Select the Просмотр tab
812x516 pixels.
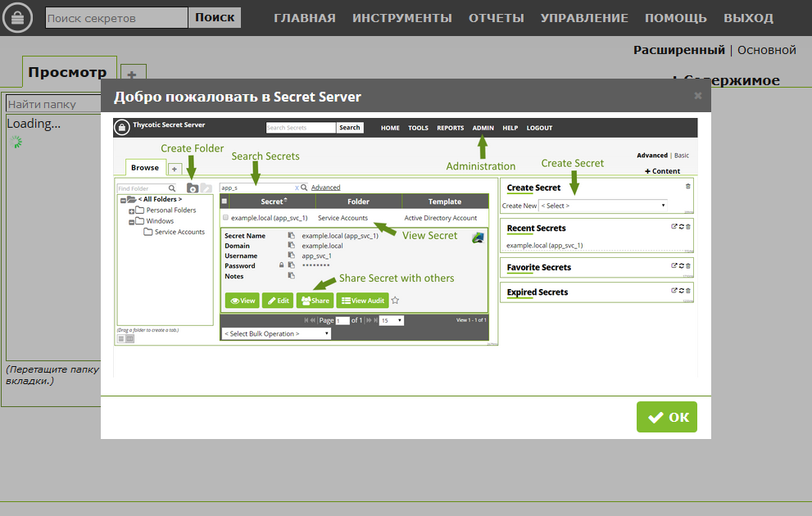pyautogui.click(x=68, y=72)
